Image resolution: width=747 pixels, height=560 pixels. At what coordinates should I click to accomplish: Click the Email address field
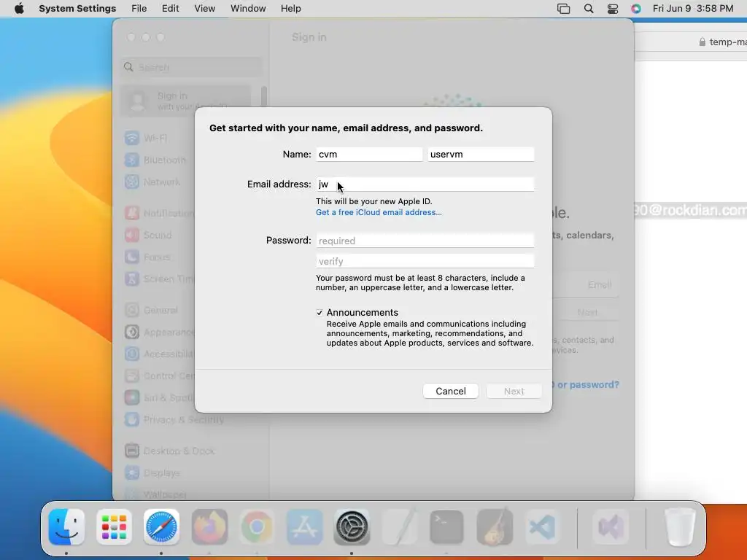click(425, 184)
